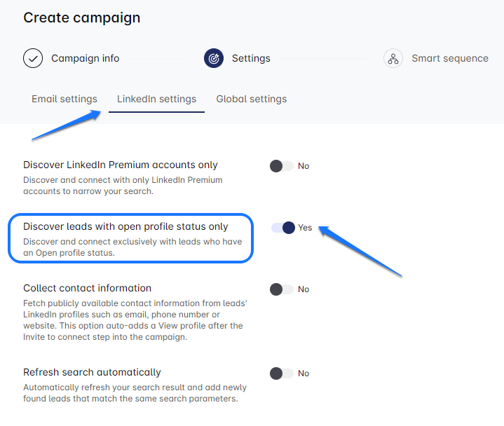Click Discover leads with open profile title
Image resolution: width=504 pixels, height=426 pixels.
click(125, 226)
